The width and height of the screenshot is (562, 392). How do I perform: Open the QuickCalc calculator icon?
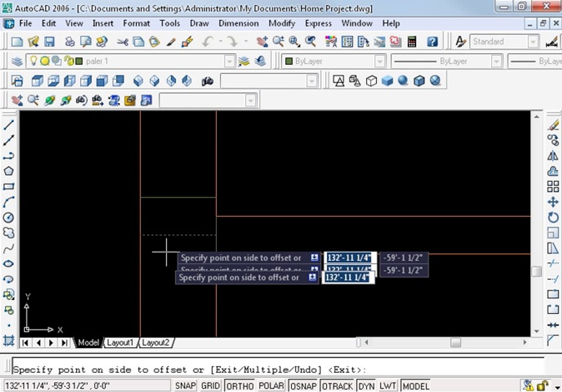click(x=412, y=42)
